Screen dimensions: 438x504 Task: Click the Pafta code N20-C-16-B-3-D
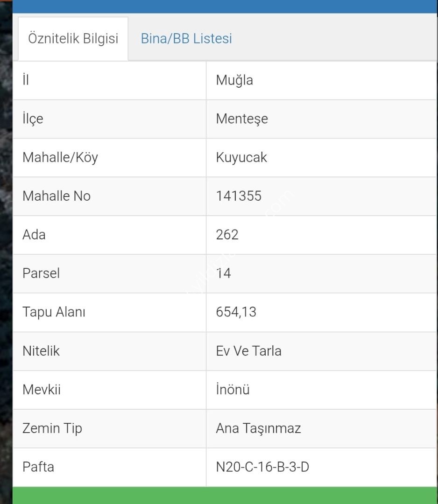coord(262,467)
